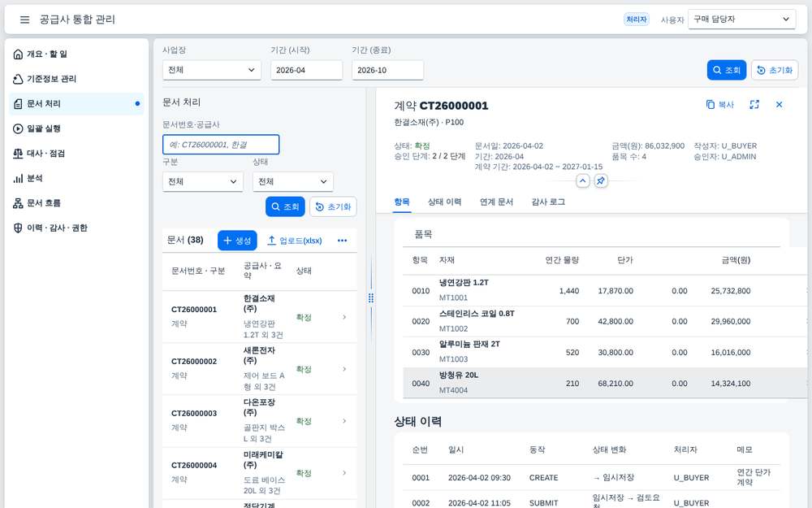
Task: Open CT26000001 row chevron
Action: 344,317
